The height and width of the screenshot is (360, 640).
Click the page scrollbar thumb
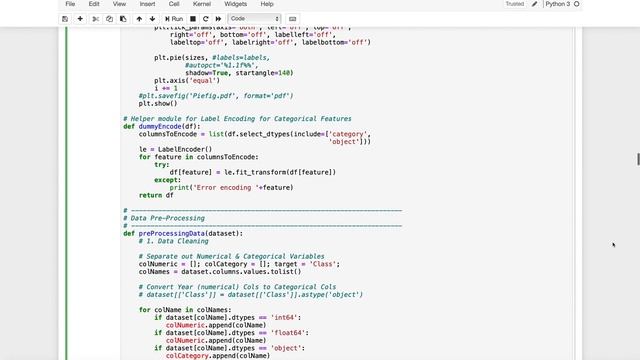coord(638,159)
